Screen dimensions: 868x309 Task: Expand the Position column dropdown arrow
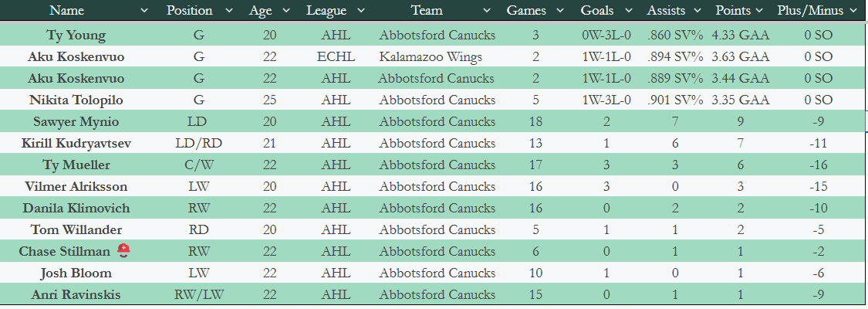coord(228,11)
